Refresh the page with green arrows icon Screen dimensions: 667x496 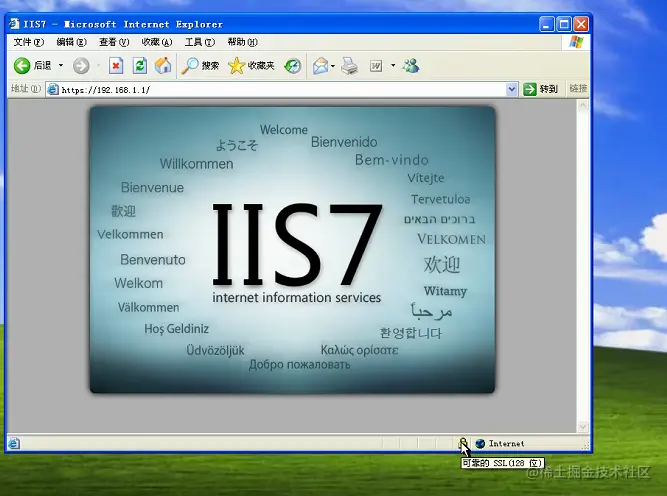click(140, 66)
